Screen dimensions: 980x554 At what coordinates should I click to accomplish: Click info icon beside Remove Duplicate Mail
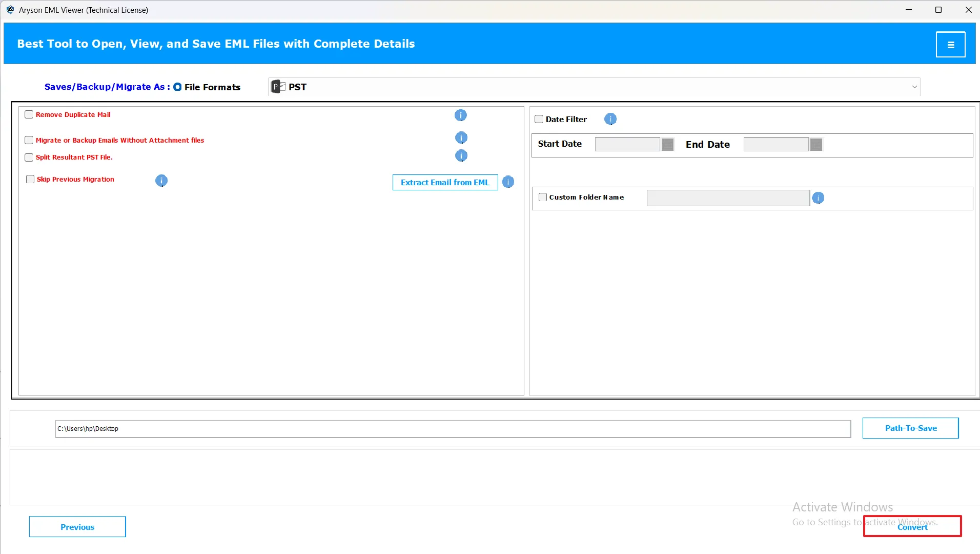click(460, 115)
